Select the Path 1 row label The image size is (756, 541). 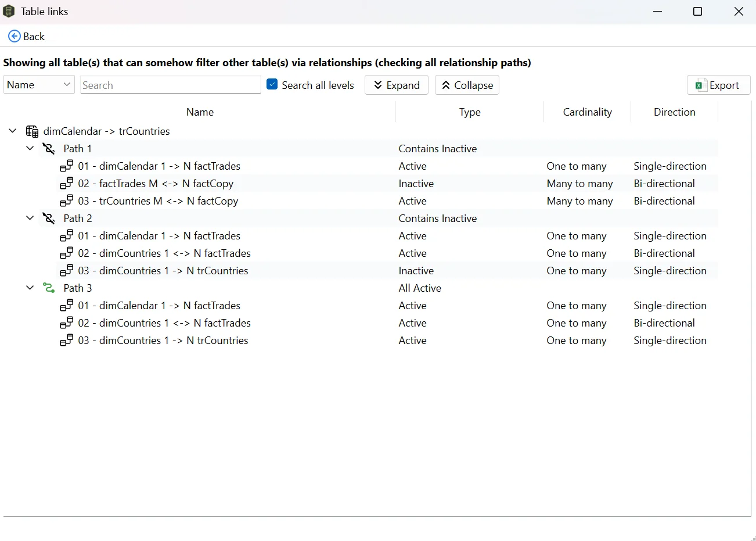(78, 149)
